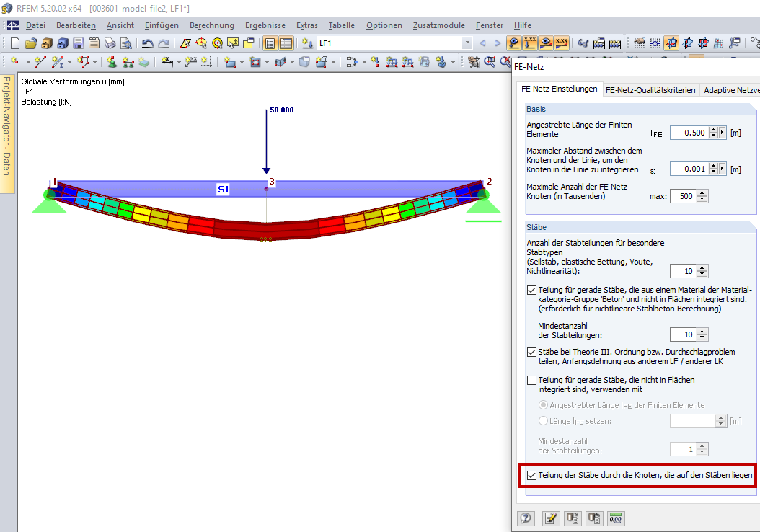Open a file with the folder icon

pos(31,43)
